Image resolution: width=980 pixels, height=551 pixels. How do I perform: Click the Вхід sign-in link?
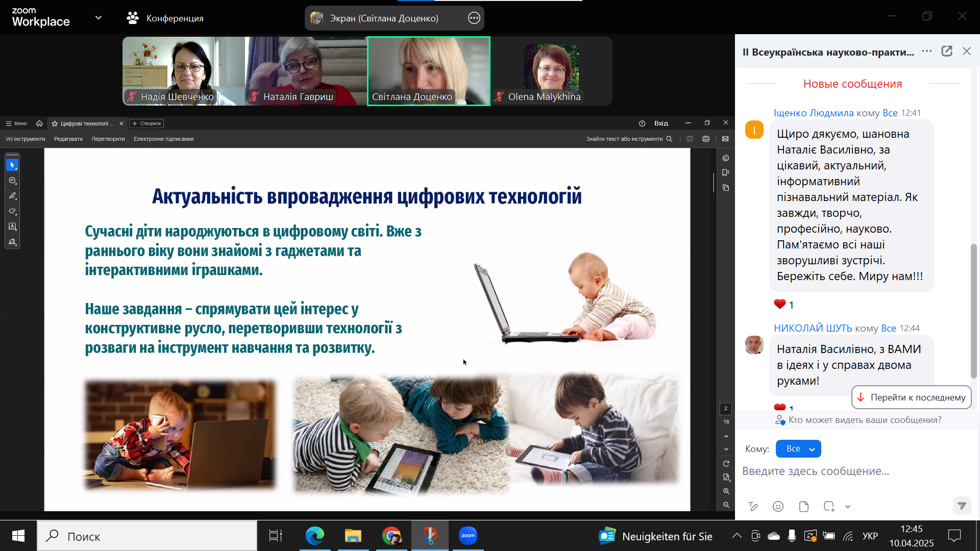click(x=661, y=123)
